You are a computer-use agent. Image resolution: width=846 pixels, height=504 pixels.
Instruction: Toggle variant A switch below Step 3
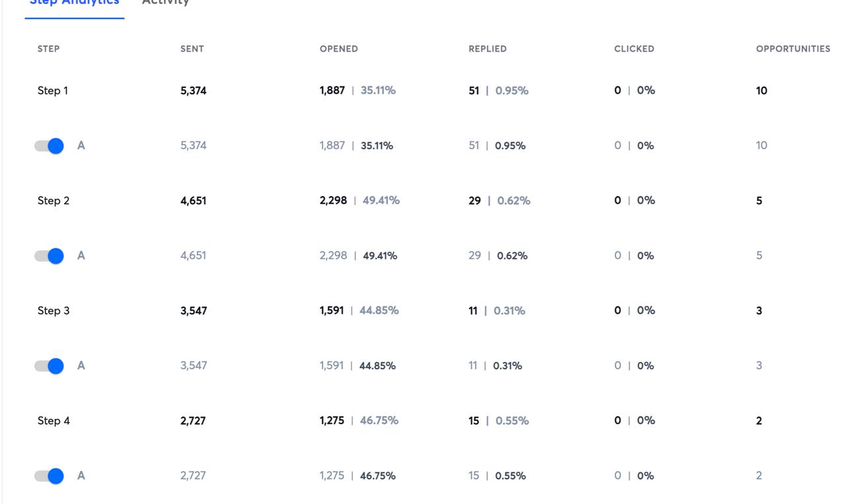click(50, 366)
